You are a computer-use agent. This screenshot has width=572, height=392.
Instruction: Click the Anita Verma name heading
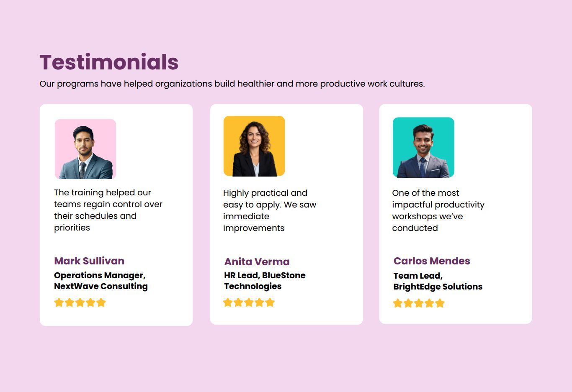pos(257,262)
